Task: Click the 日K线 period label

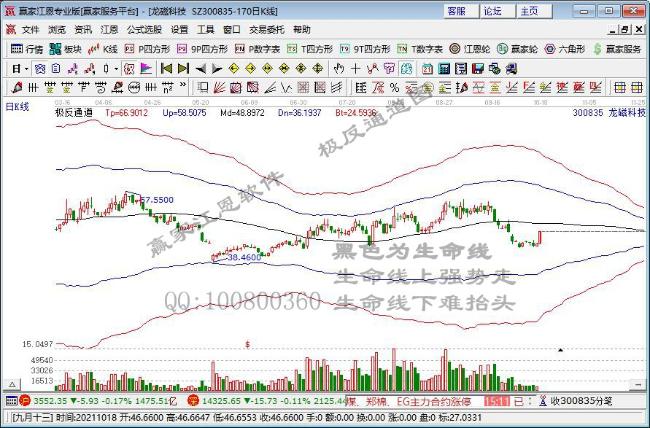Action: pyautogui.click(x=18, y=105)
